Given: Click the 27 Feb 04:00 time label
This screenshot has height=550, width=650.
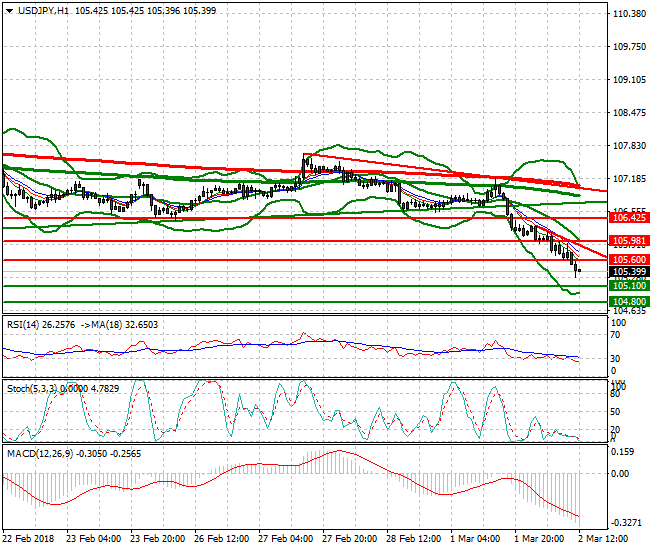Looking at the screenshot, I should 287,538.
